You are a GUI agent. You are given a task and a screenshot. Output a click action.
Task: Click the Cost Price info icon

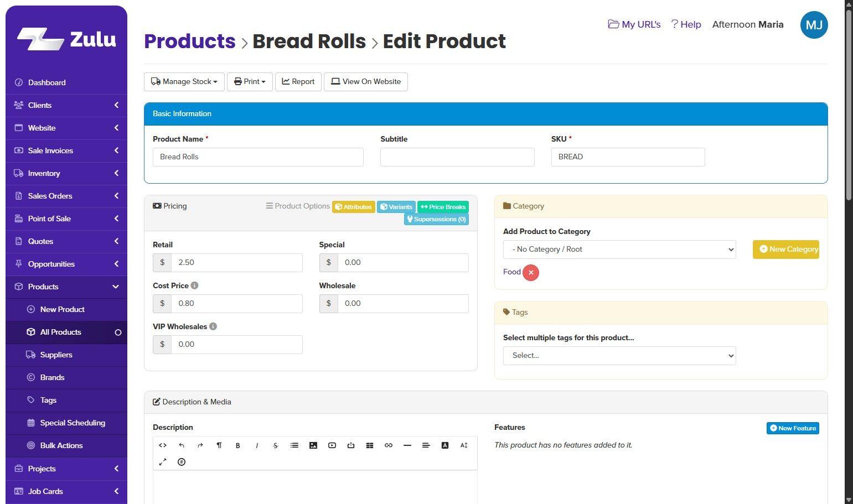click(x=195, y=285)
